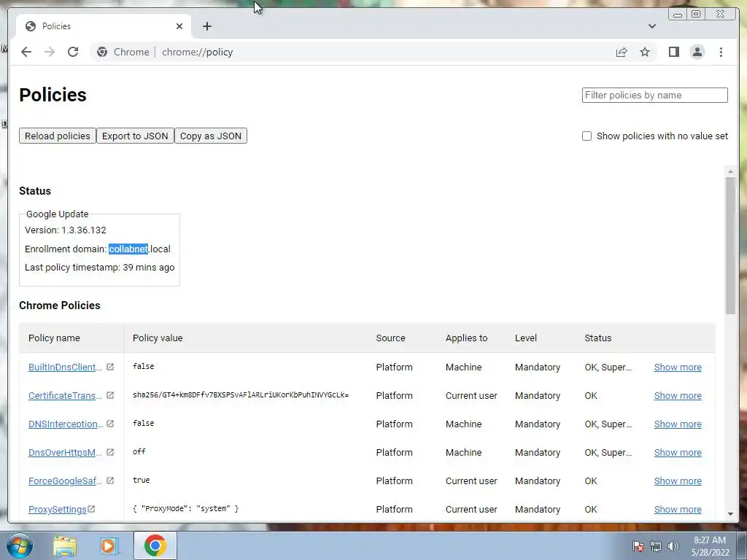Open the DNSInterception policy link
747x560 pixels.
[x=66, y=424]
